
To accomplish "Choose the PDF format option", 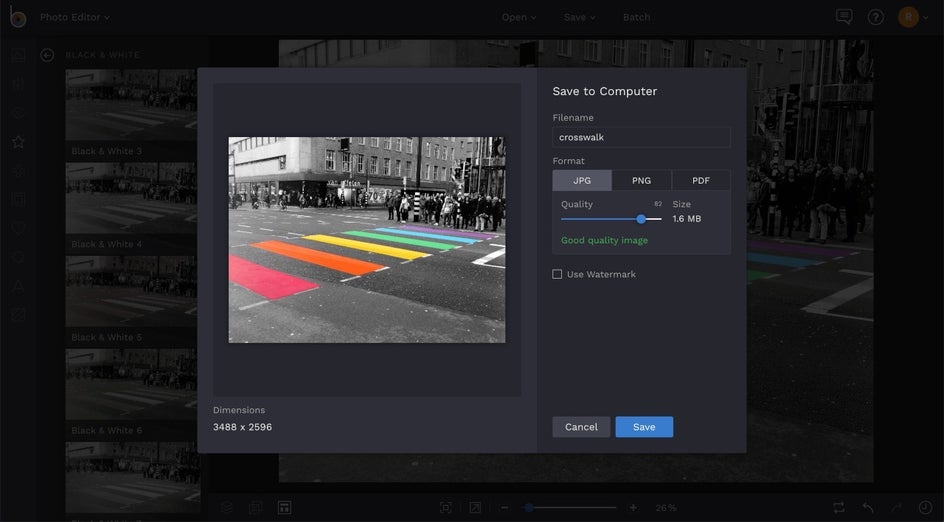I will (701, 180).
